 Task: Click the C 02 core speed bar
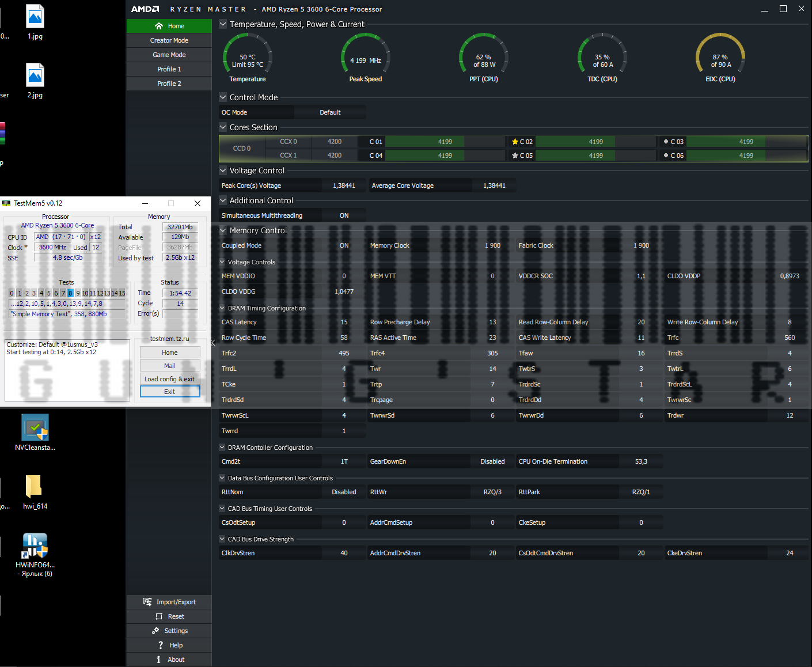596,142
